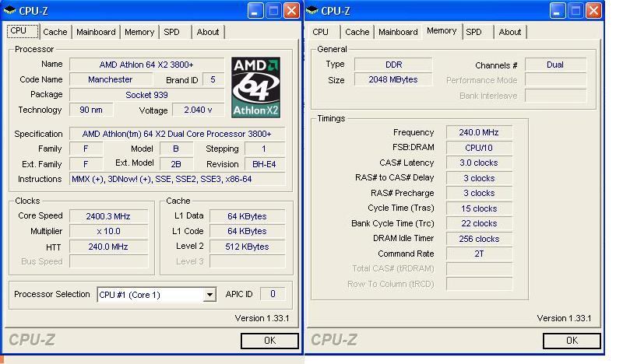
Task: Click the L1 Data 64 KBytes value
Action: point(247,216)
